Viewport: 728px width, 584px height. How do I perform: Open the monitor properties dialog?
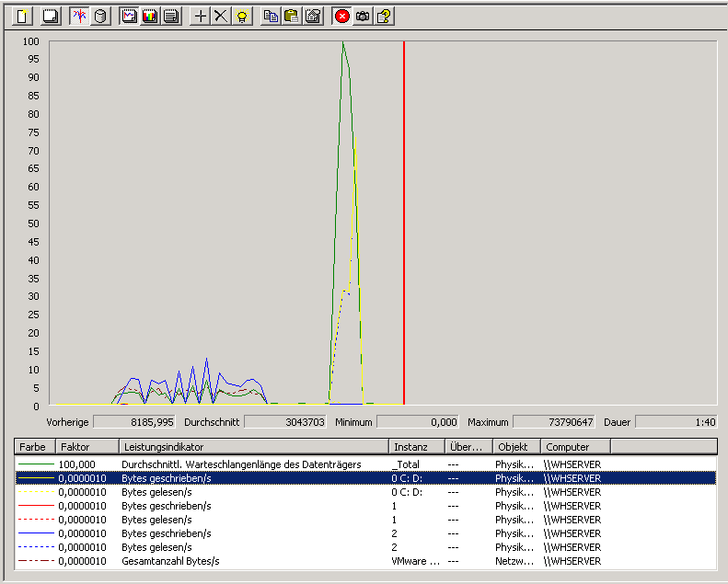pyautogui.click(x=313, y=17)
